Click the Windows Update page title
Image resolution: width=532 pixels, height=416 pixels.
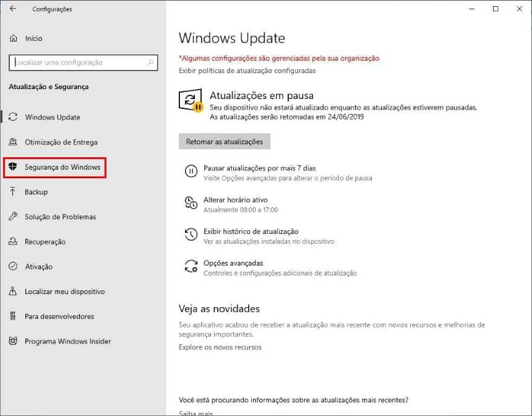pos(232,38)
